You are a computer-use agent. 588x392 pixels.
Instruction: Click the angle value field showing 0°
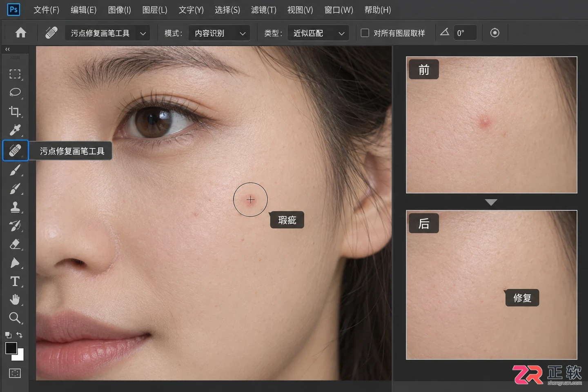coord(465,33)
